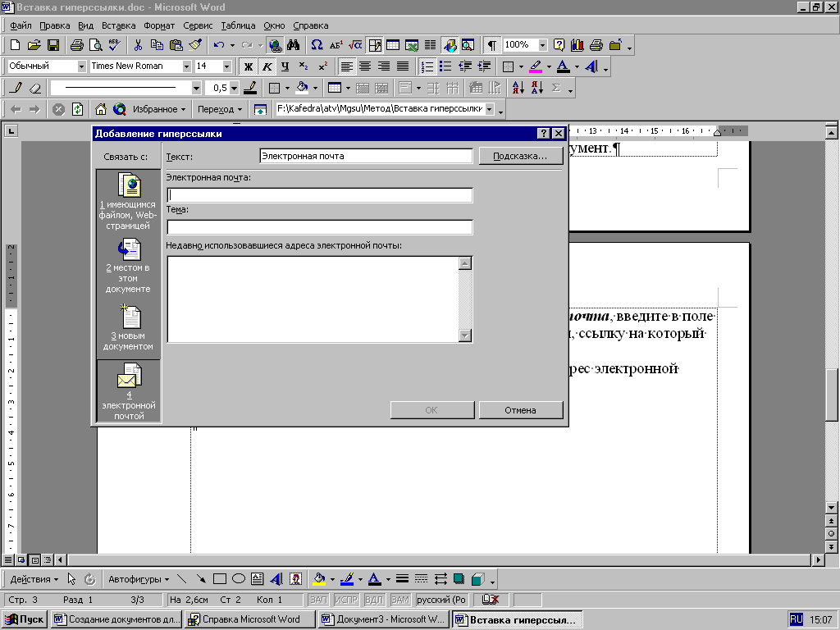The image size is (840, 630).
Task: Open Файл menu
Action: 21,25
